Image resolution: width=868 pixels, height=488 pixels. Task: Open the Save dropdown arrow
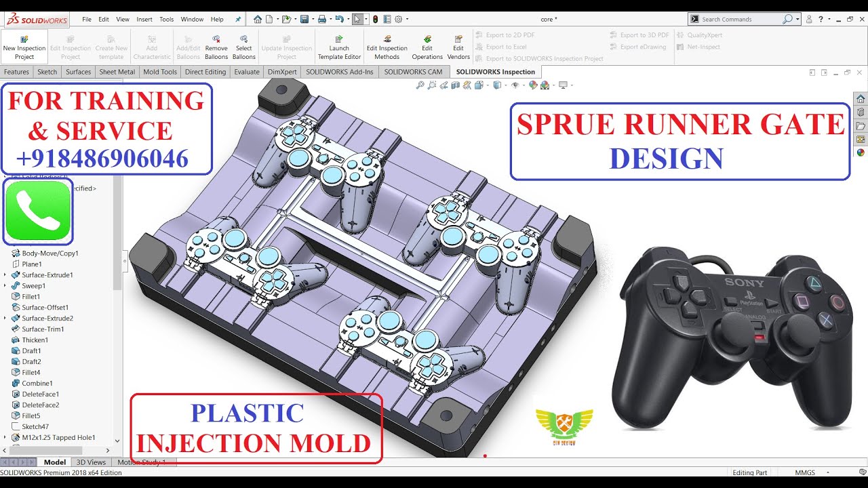click(x=313, y=19)
